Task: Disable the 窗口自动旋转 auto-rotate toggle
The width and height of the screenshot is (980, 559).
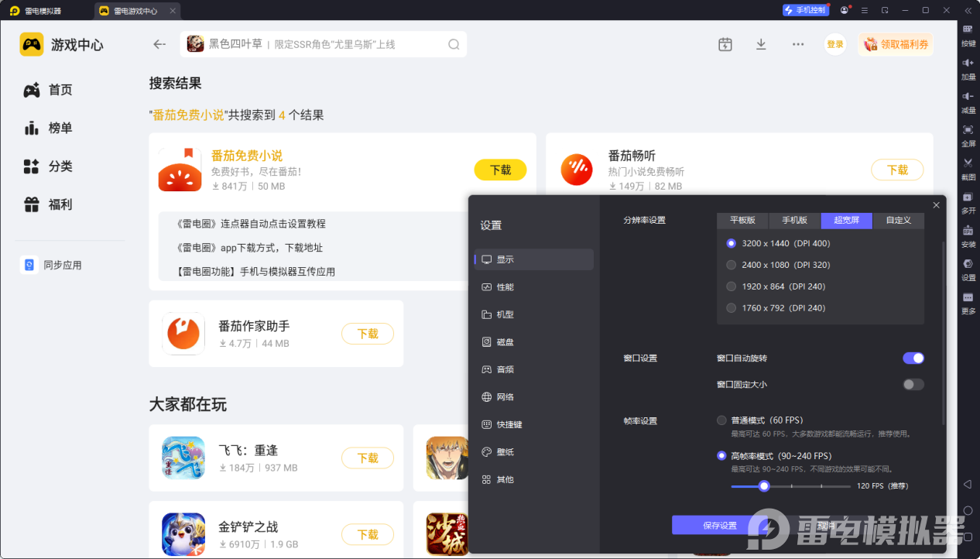Action: [x=913, y=358]
